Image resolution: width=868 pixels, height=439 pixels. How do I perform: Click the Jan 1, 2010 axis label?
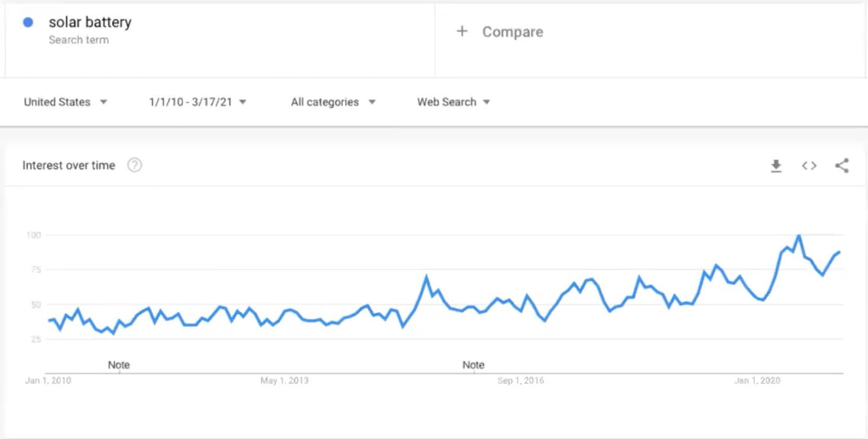tap(48, 381)
